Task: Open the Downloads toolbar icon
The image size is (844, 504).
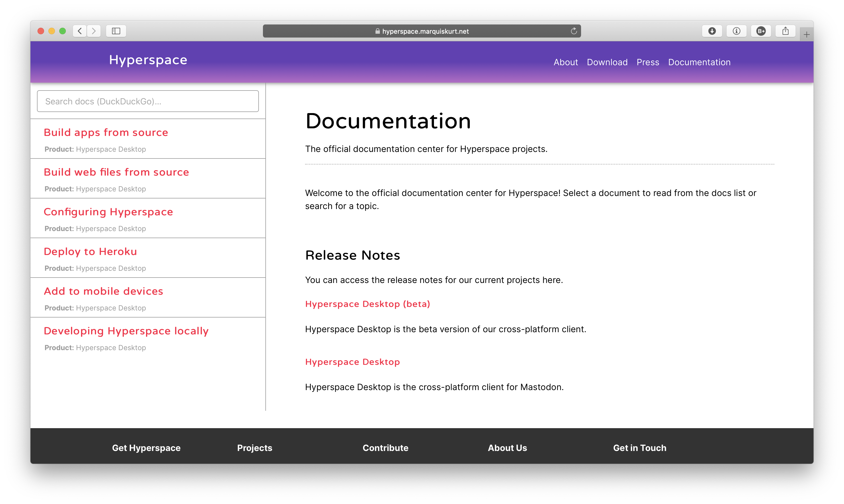Action: (x=712, y=31)
